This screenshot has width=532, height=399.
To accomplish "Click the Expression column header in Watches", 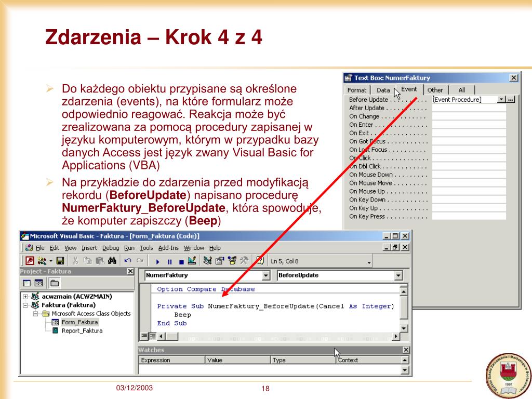I will [x=171, y=360].
